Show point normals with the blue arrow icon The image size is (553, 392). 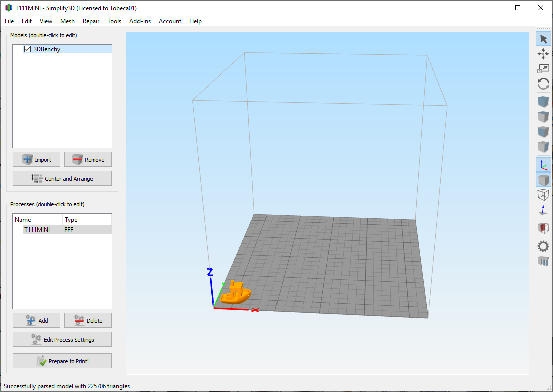tap(543, 210)
